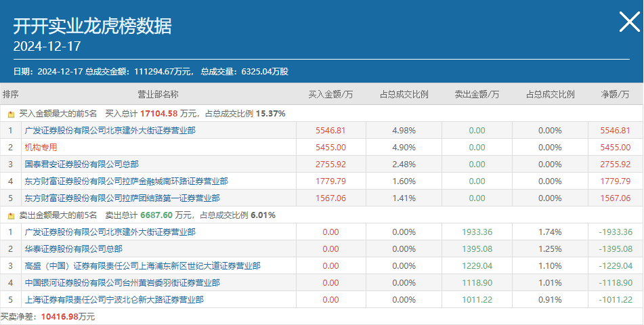Viewport: 644px width, 325px height.
Task: Select sell amount 1933.36 in 广发证券 row
Action: click(x=477, y=232)
